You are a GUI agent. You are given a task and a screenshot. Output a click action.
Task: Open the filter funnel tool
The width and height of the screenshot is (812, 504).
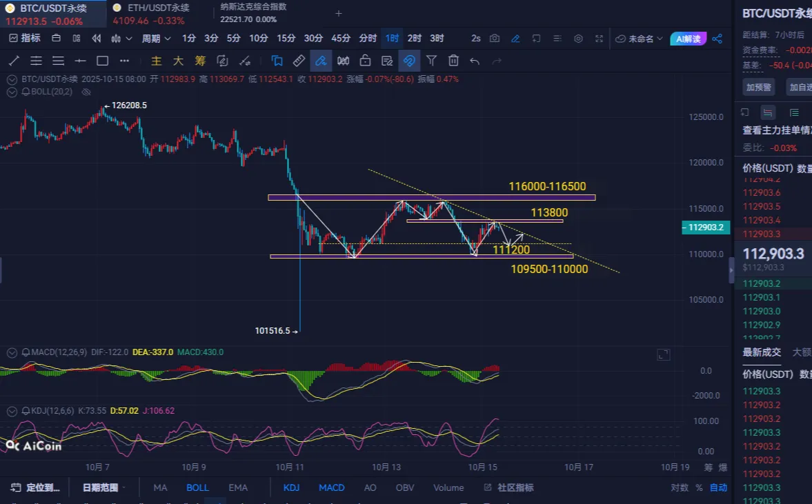click(431, 61)
